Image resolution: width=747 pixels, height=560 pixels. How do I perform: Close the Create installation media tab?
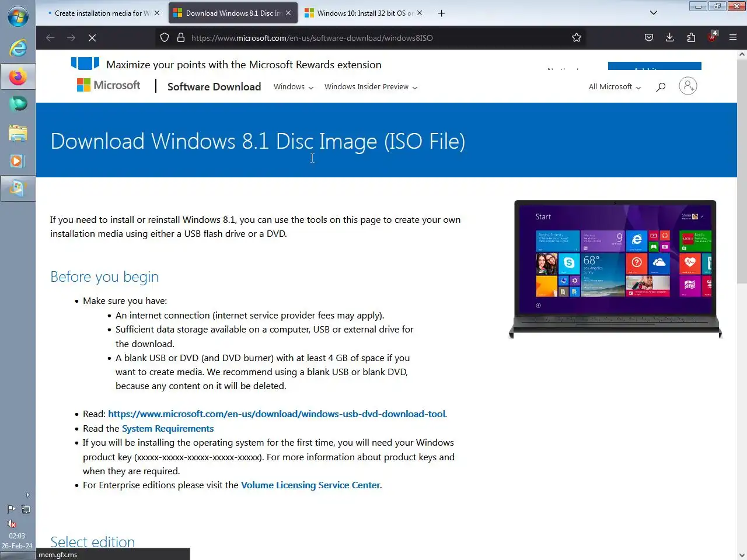(156, 13)
